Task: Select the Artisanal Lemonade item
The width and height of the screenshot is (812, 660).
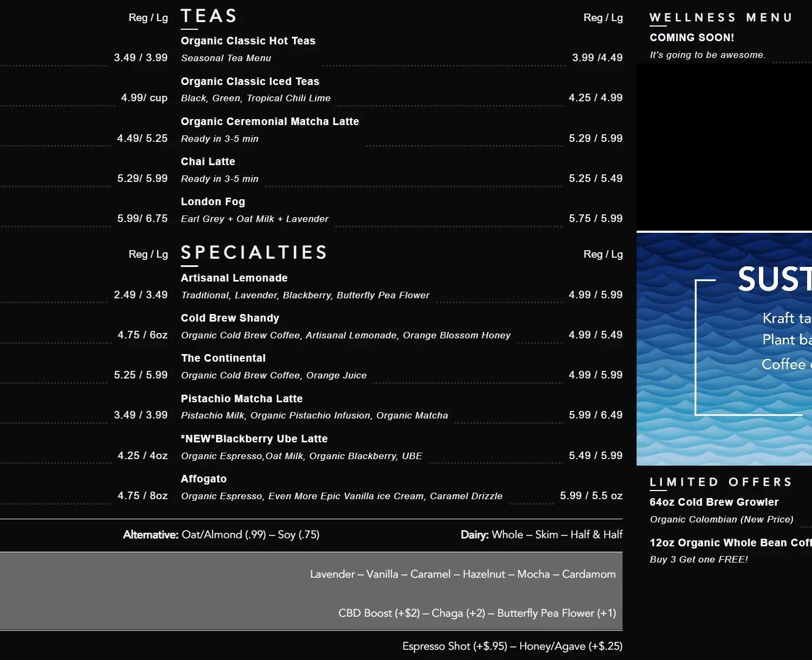Action: (x=234, y=278)
